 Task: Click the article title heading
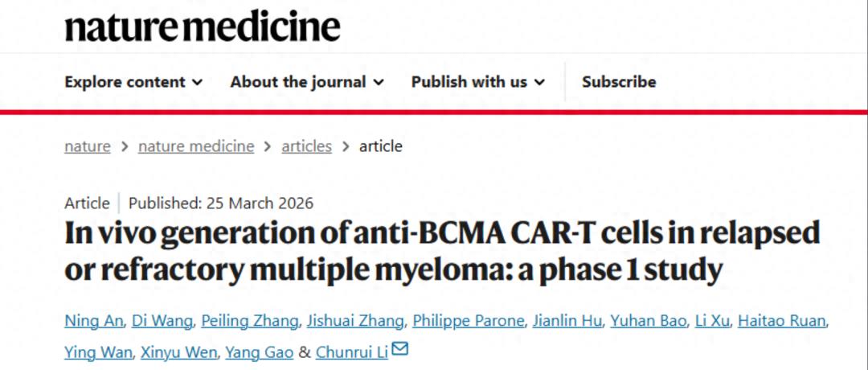442,251
